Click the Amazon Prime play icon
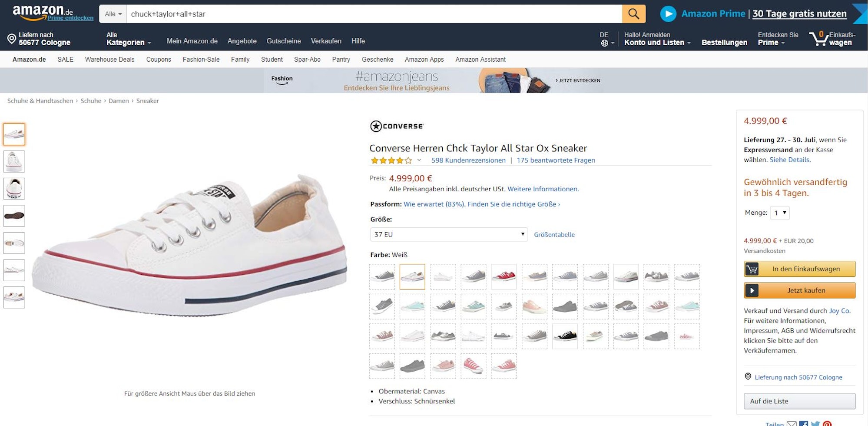Screen dimensions: 868x426 (668, 14)
